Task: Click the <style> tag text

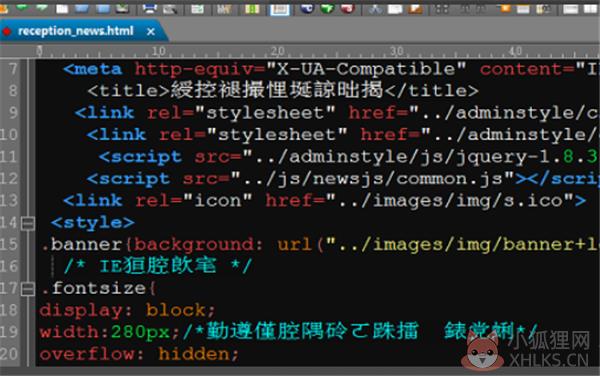Action: (x=93, y=223)
